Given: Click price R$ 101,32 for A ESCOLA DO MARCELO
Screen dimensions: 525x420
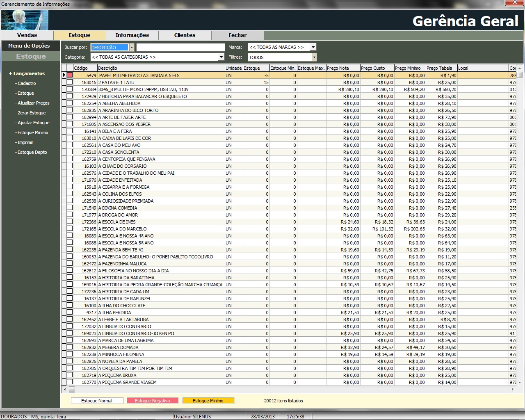Looking at the screenshot, I should tap(383, 228).
